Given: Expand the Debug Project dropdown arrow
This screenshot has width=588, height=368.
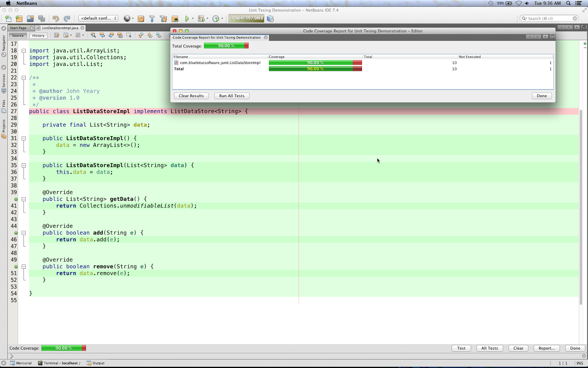Looking at the screenshot, I should (207, 18).
